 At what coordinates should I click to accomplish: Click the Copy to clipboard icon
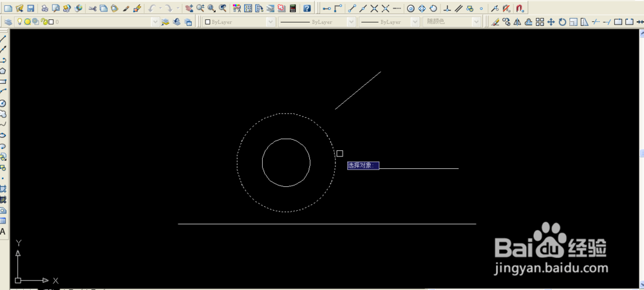pyautogui.click(x=104, y=8)
